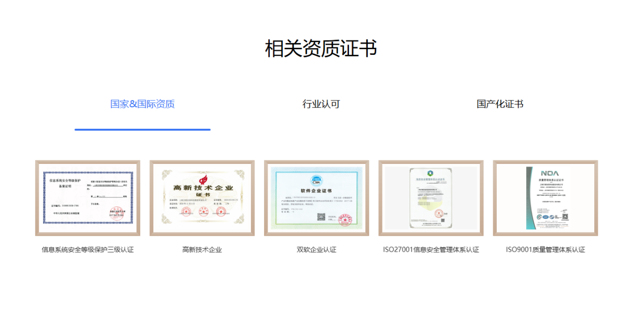Click the 信息系统安全等级保护三级认证 caption

tap(87, 250)
